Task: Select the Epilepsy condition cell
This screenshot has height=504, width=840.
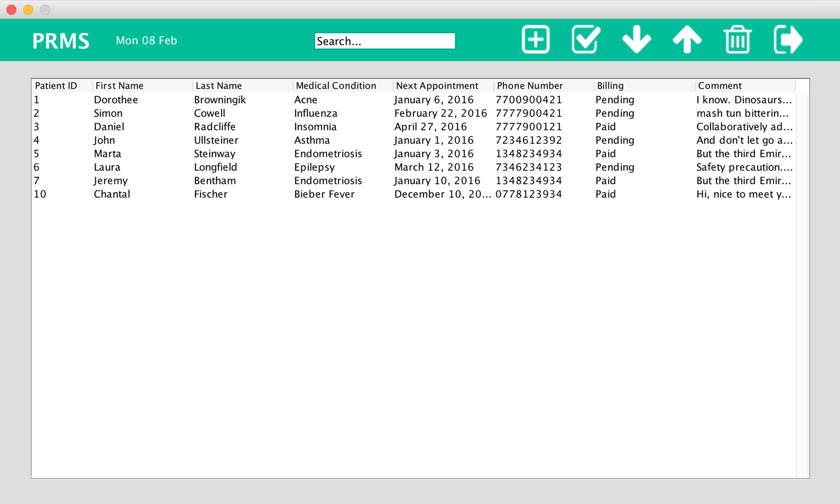Action: click(x=314, y=167)
